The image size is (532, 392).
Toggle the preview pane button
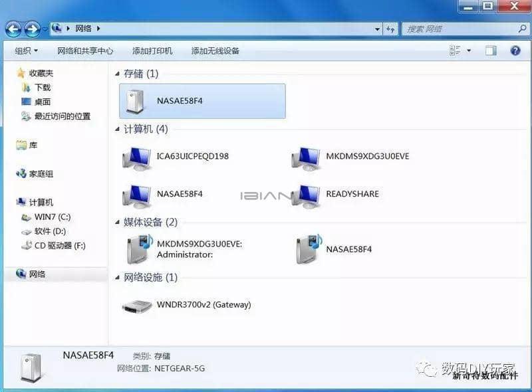point(491,50)
